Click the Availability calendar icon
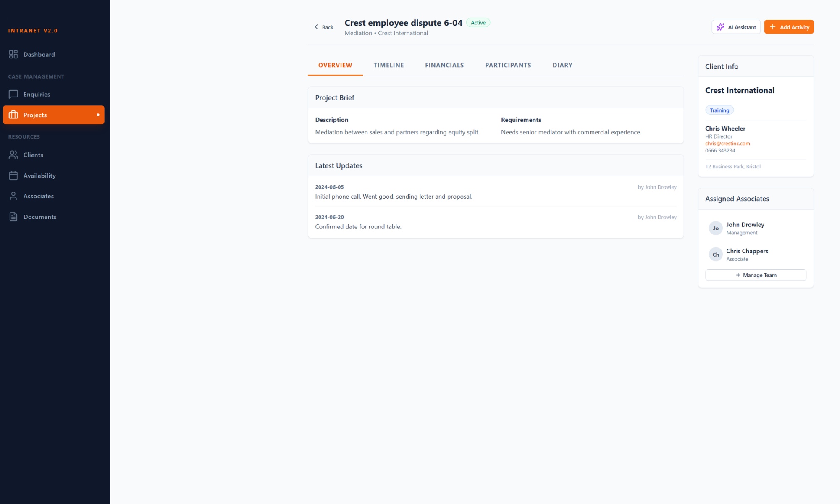Screen dimensions: 840x504 13,176
